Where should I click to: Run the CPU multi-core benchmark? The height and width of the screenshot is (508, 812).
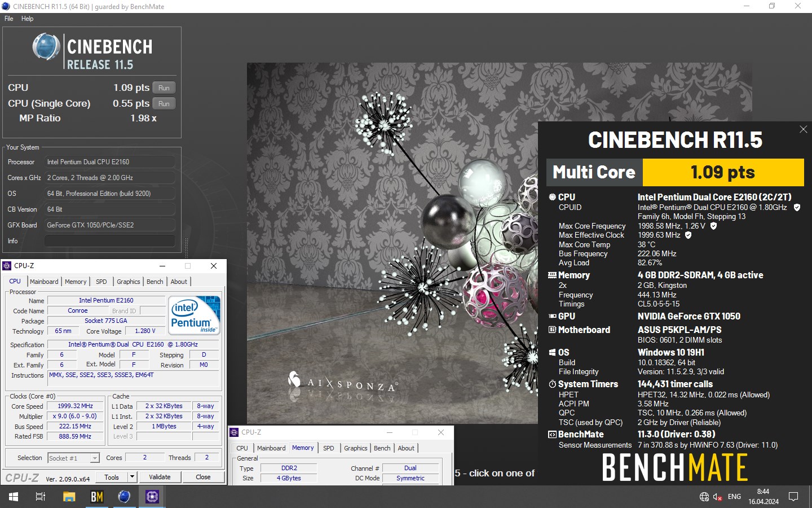tap(164, 88)
